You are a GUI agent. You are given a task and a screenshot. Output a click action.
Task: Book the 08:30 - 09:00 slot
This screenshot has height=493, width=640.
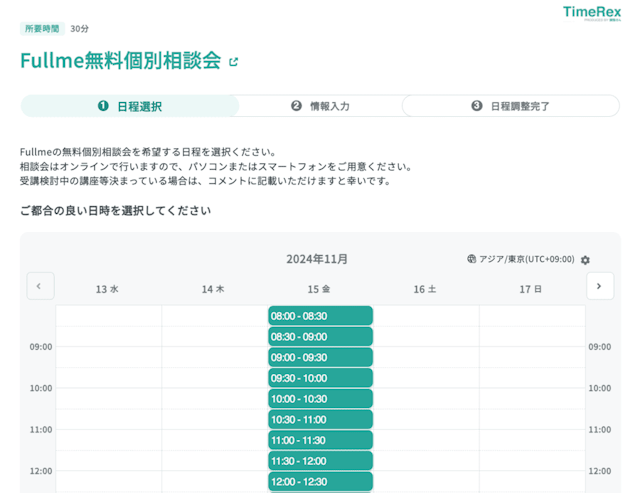[x=320, y=337]
